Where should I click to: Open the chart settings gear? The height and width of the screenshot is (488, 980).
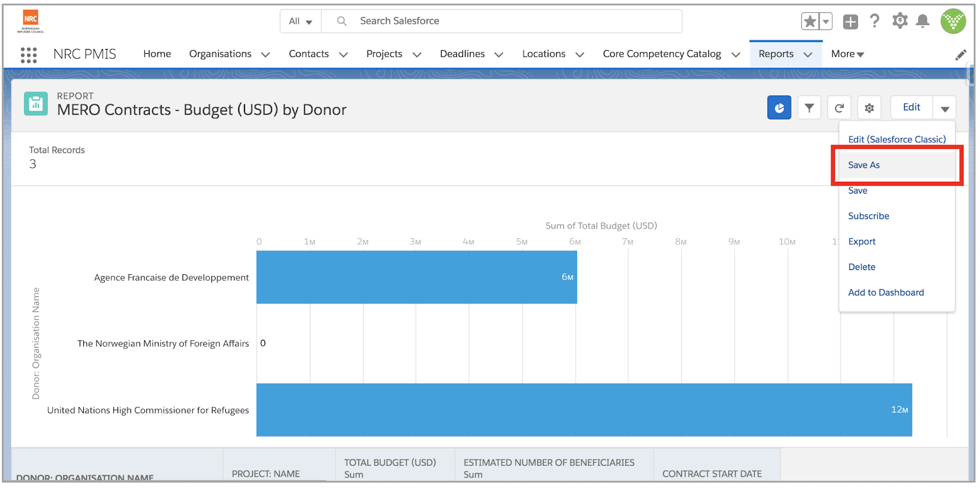869,108
